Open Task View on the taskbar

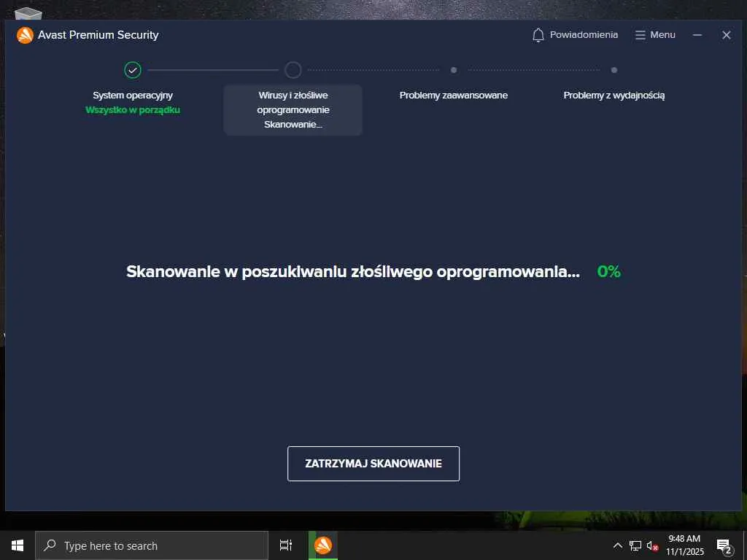coord(286,545)
